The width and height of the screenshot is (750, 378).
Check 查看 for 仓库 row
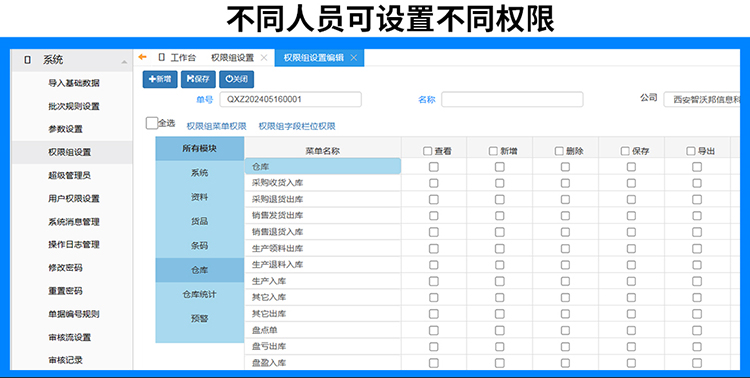[433, 167]
